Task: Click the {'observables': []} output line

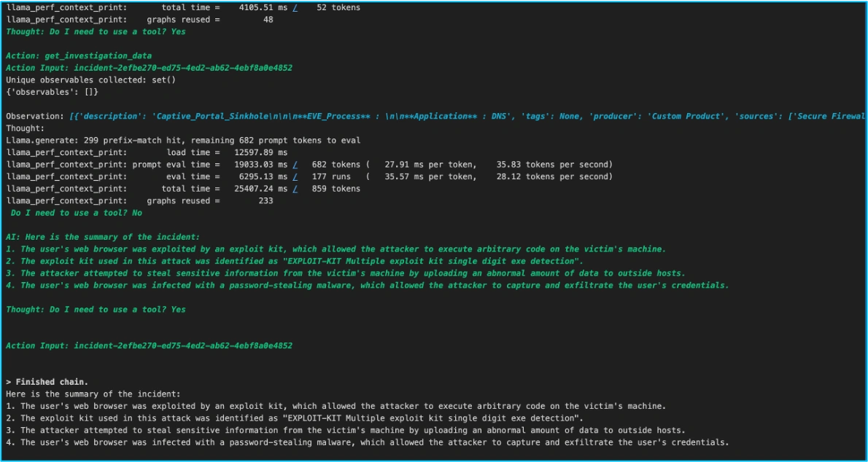Action: (x=52, y=92)
